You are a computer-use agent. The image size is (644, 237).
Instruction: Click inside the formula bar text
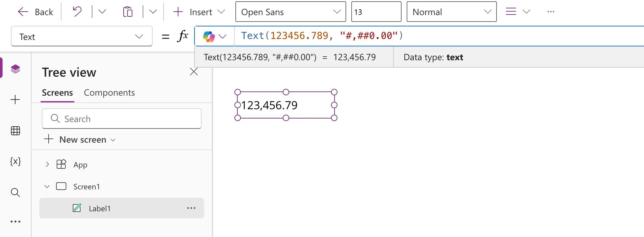point(322,36)
